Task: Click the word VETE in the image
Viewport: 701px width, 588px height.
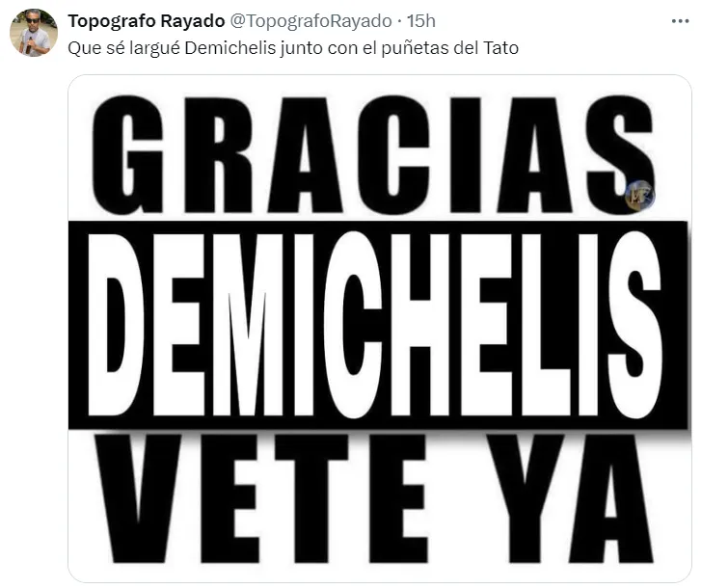Action: click(x=259, y=498)
